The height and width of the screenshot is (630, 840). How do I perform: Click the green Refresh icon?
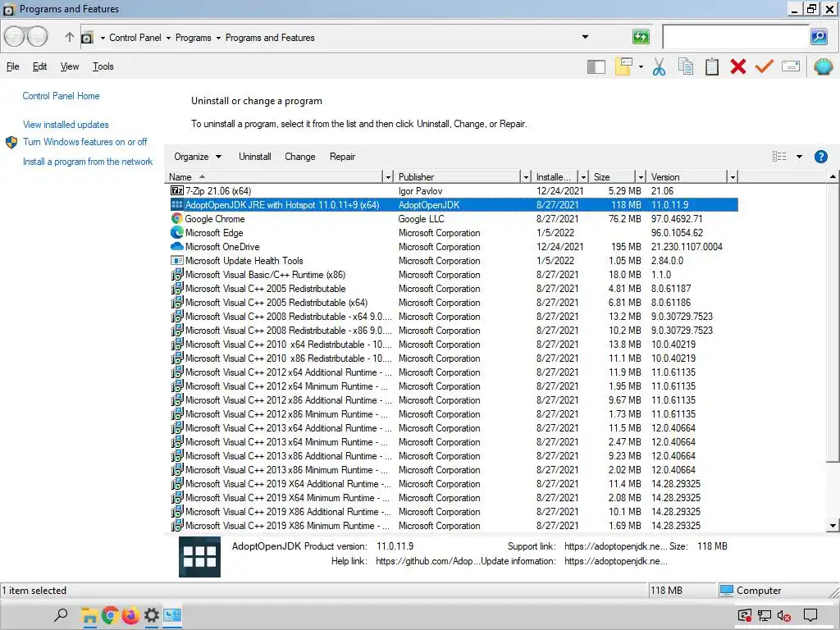point(641,36)
